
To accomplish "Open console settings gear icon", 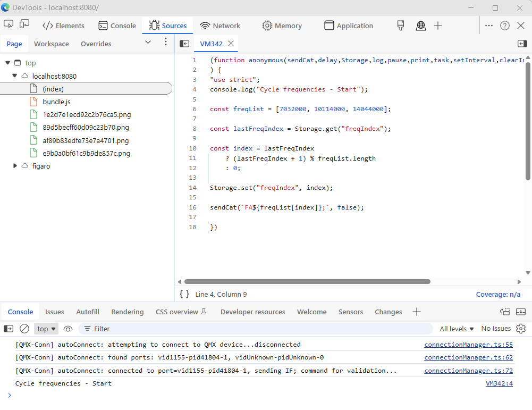I will [521, 329].
